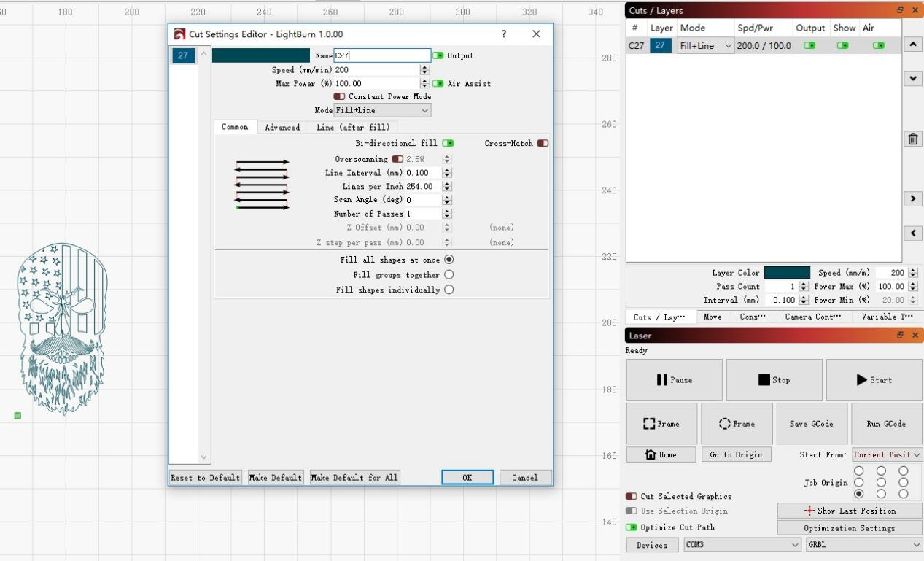Move layer down with arrow button
This screenshot has width=924, height=561.
(x=912, y=78)
